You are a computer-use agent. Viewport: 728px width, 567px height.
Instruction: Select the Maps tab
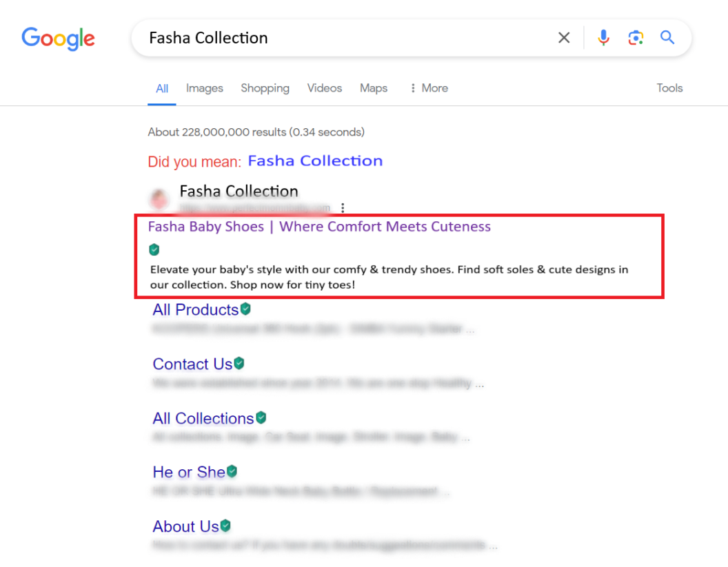tap(374, 88)
